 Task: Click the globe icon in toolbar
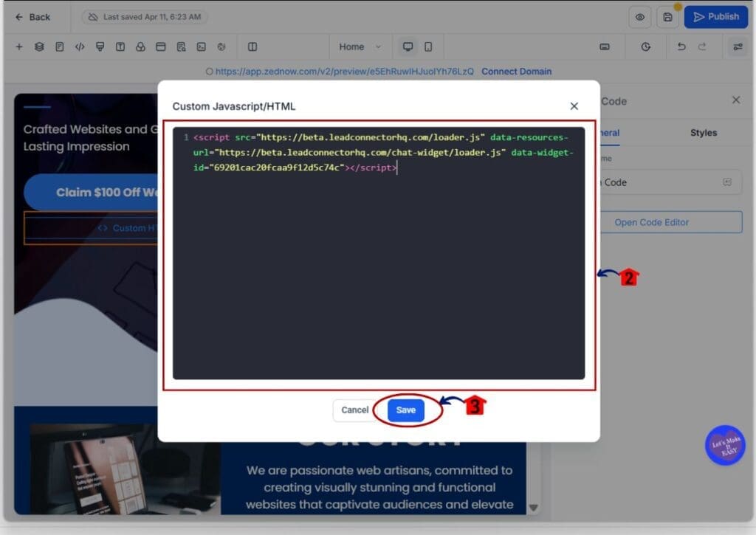click(x=221, y=46)
